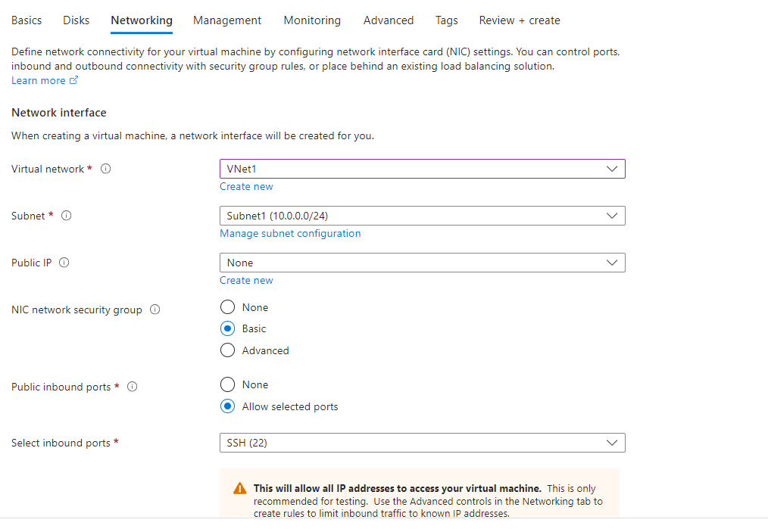Viewport: 768px width, 532px height.
Task: Click the Learn more link
Action: [x=36, y=79]
